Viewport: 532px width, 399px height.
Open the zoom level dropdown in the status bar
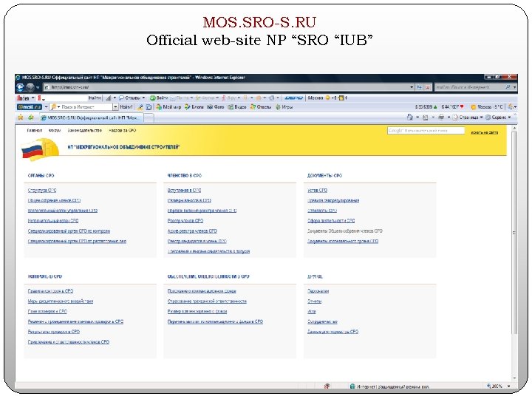pyautogui.click(x=508, y=386)
